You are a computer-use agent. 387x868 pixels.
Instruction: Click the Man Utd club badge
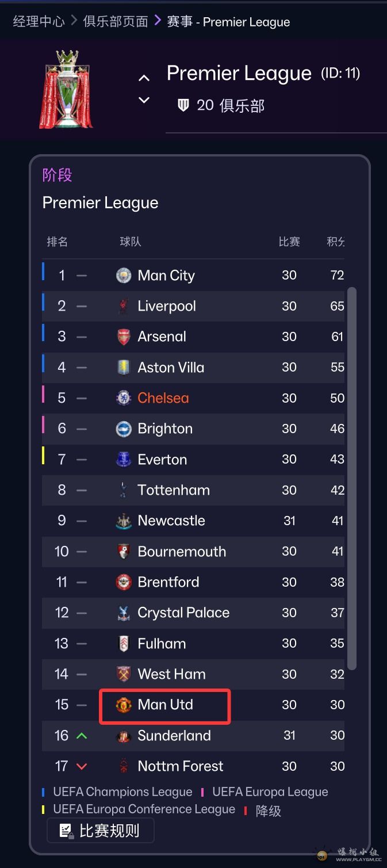124,705
